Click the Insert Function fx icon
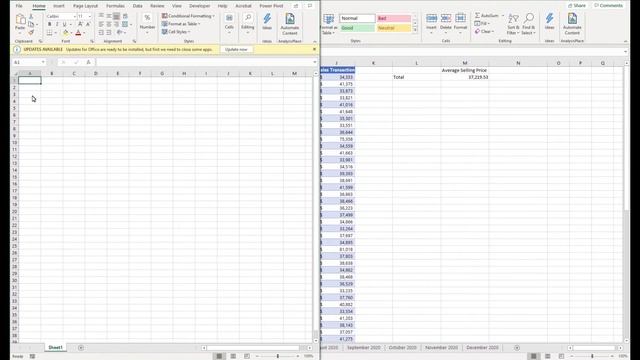Screen dimensions: 640x360 [89, 62]
